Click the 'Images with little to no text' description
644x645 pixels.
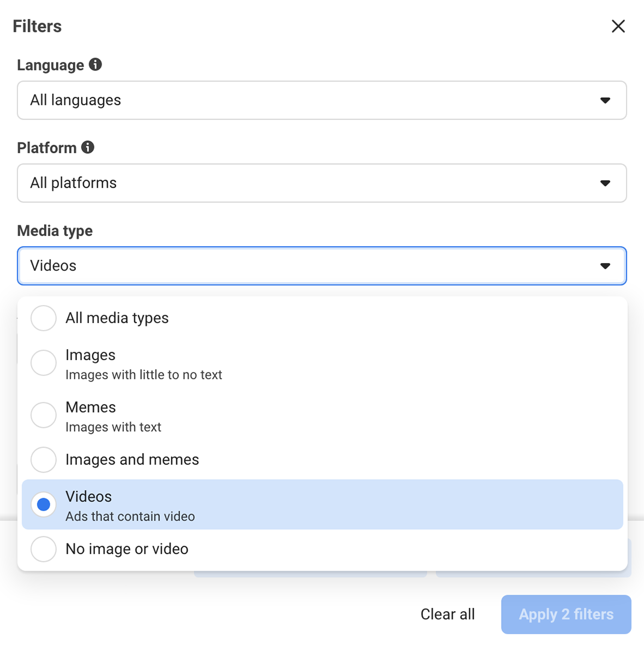144,375
